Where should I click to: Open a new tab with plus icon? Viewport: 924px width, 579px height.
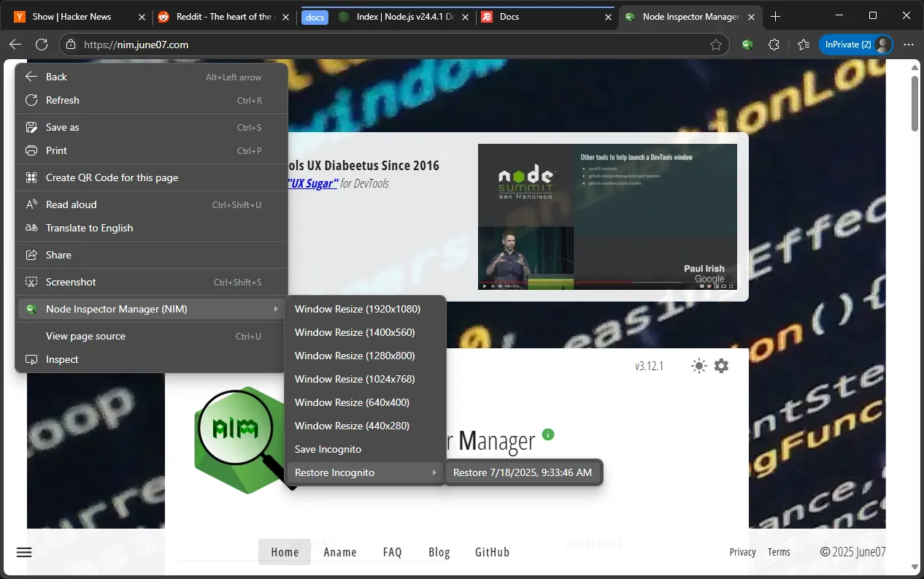[x=776, y=16]
